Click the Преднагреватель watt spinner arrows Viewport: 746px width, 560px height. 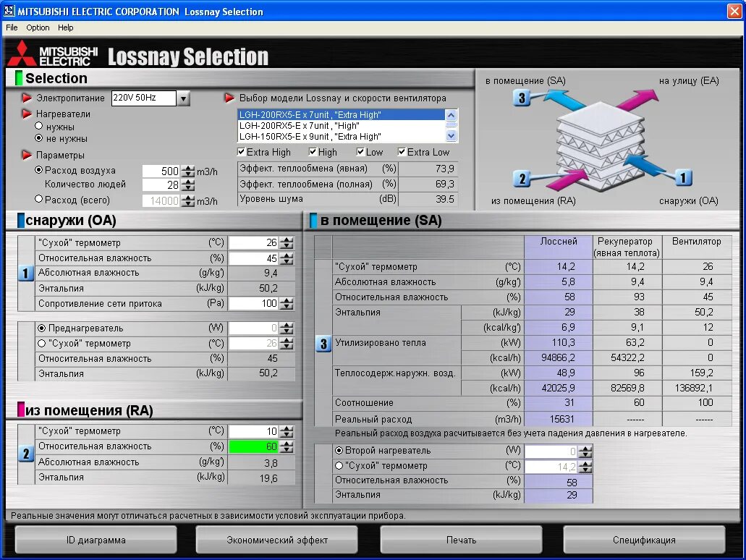(x=287, y=328)
